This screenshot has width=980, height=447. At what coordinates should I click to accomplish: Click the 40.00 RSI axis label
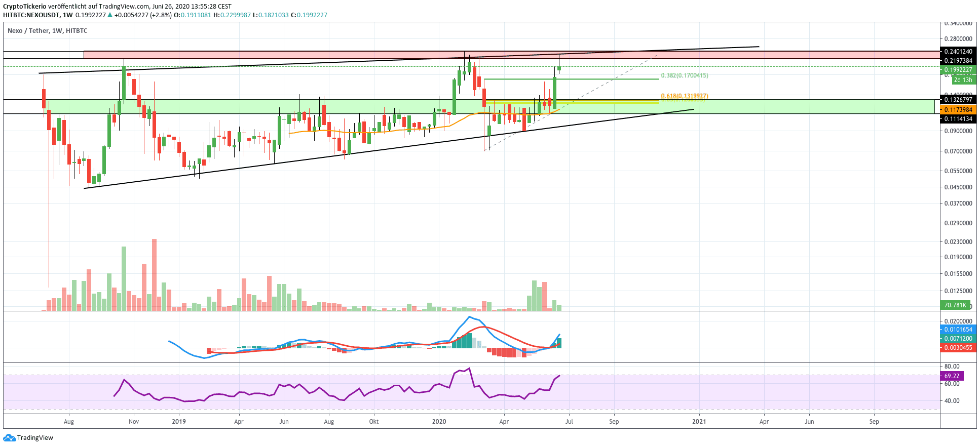(952, 401)
